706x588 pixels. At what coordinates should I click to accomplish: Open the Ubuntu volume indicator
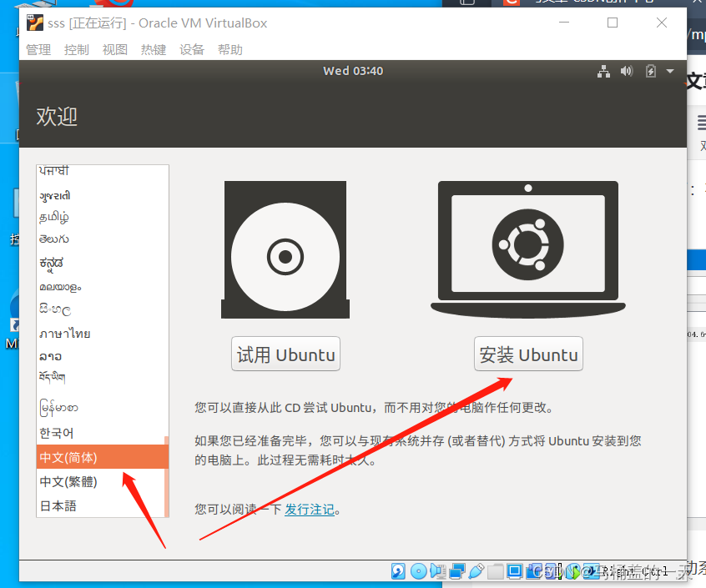627,72
